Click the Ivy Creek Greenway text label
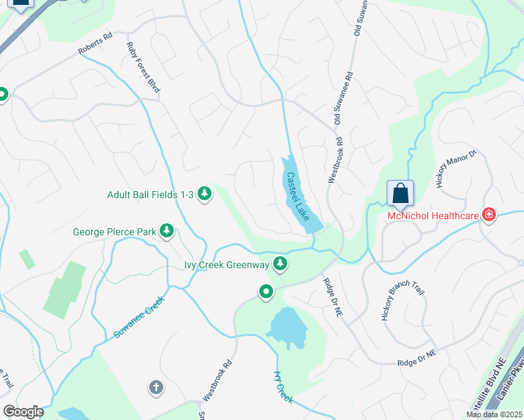Image resolution: width=524 pixels, height=420 pixels. point(227,265)
